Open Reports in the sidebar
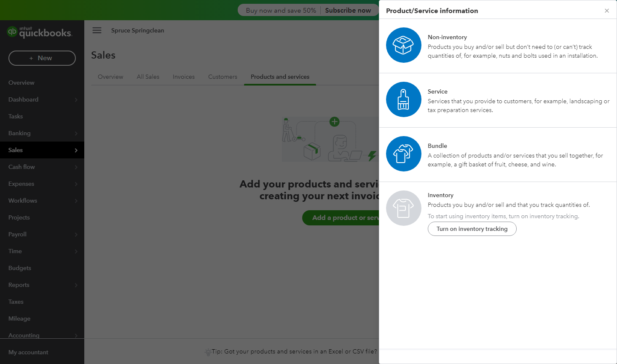Viewport: 617px width, 364px height. (19, 285)
